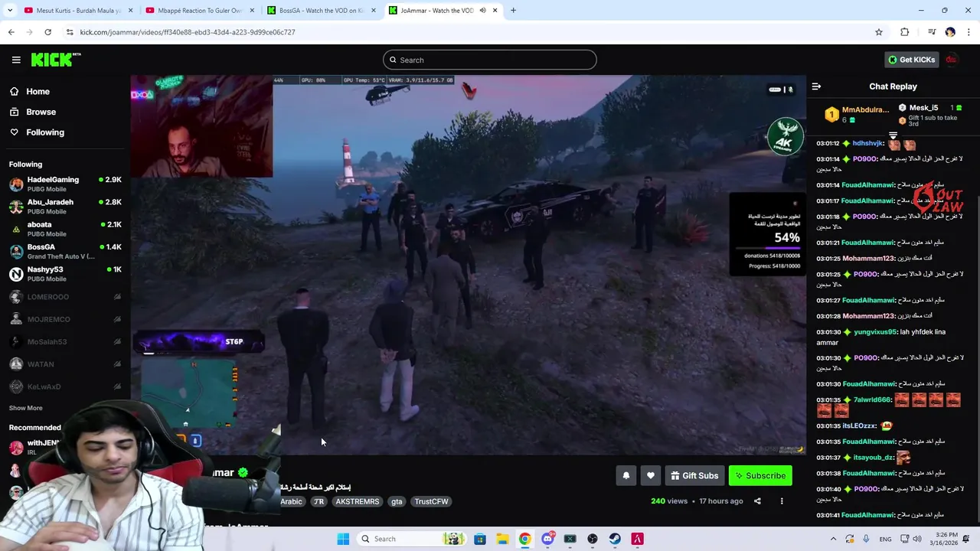The width and height of the screenshot is (980, 551).
Task: Click the address bar URL
Action: click(x=188, y=32)
